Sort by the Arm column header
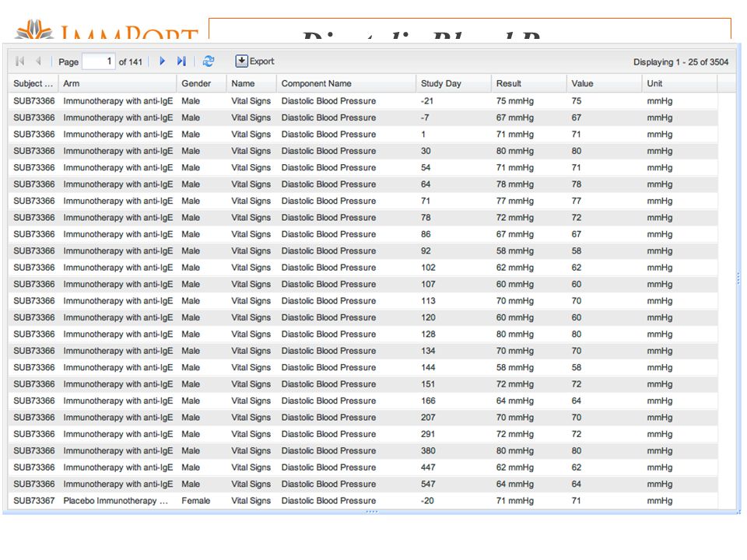 tap(117, 83)
